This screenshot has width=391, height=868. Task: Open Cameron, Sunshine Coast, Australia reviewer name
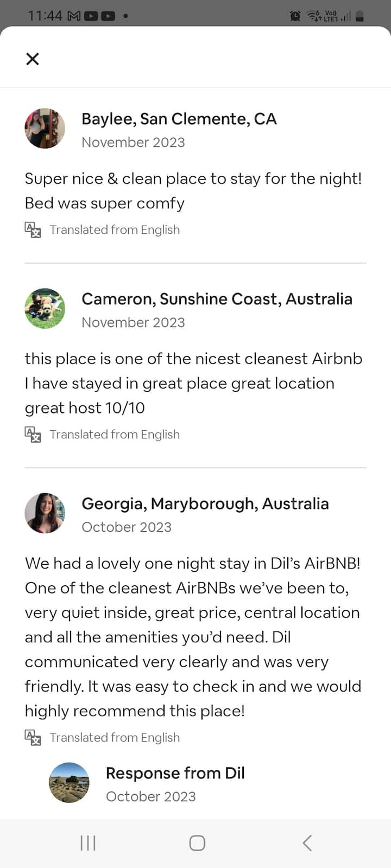(217, 299)
